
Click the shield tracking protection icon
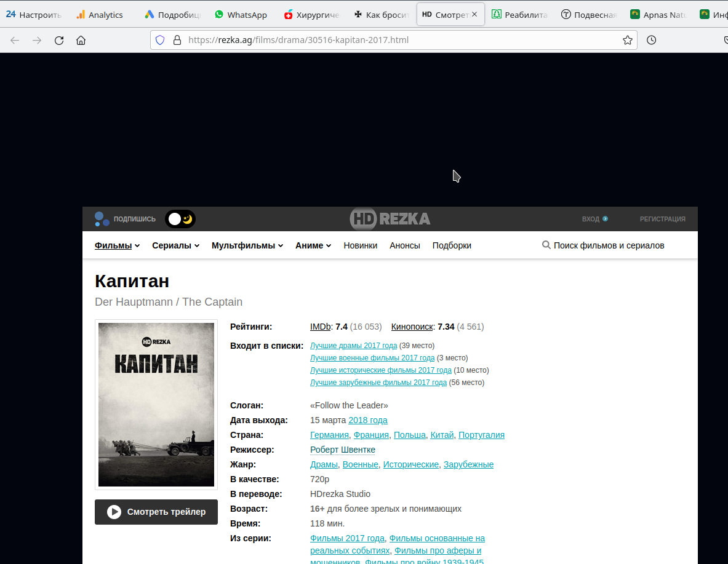160,40
